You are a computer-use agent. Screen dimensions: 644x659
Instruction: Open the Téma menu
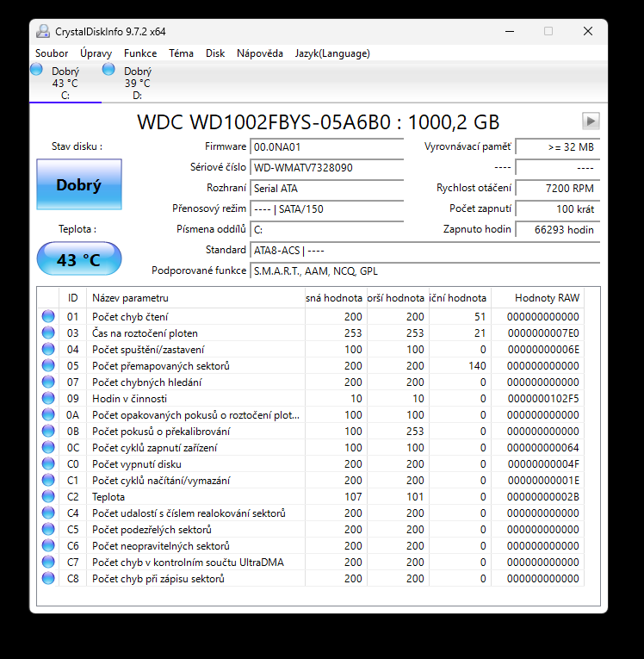(x=181, y=53)
